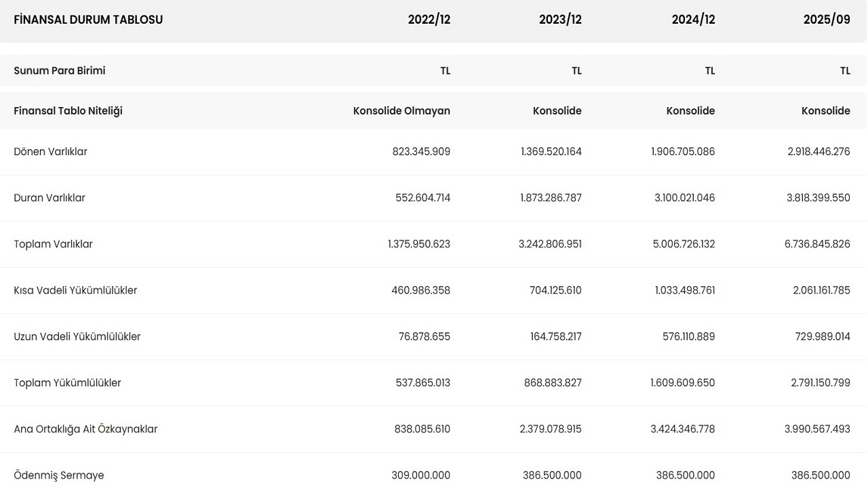The width and height of the screenshot is (868, 488).
Task: Click the FİNANSAL DURUM TABLOSU heading
Action: click(x=88, y=20)
